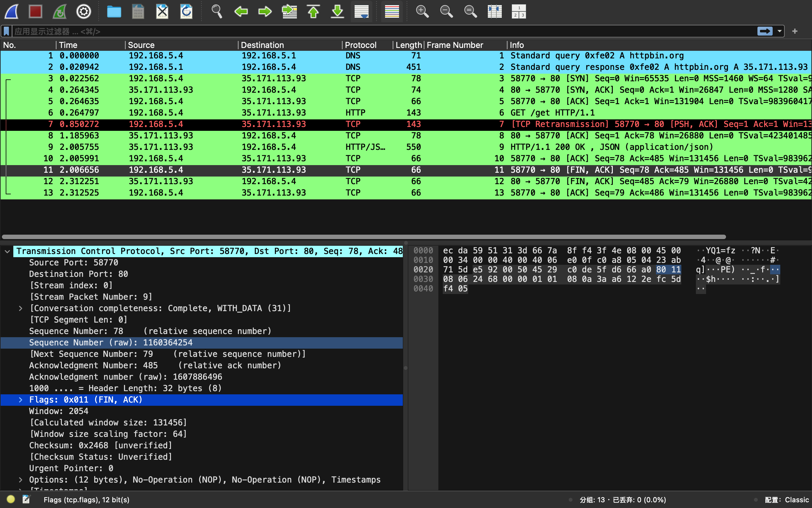Apply display filter arrow button
This screenshot has width=812, height=508.
point(765,31)
